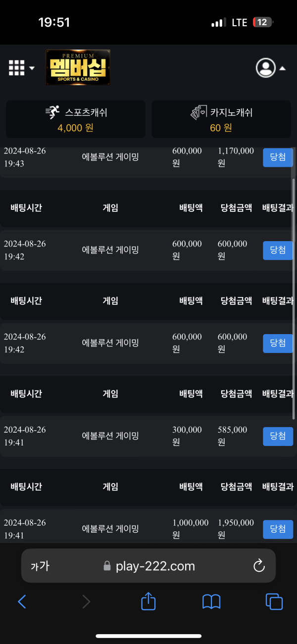Image resolution: width=297 pixels, height=644 pixels.
Task: Open the Safari share sheet icon
Action: coord(148,601)
